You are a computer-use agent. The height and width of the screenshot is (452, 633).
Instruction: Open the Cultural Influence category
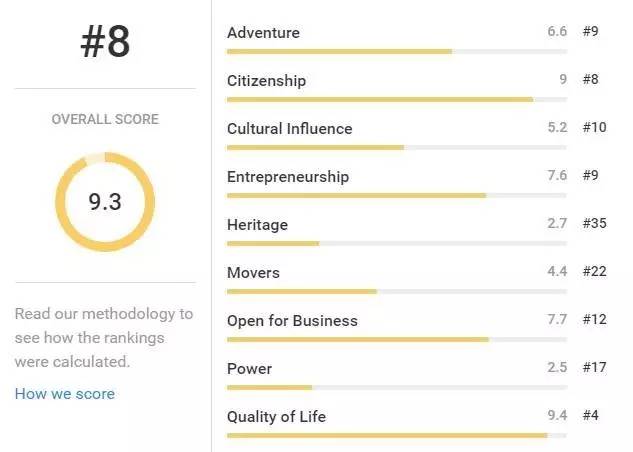click(289, 129)
